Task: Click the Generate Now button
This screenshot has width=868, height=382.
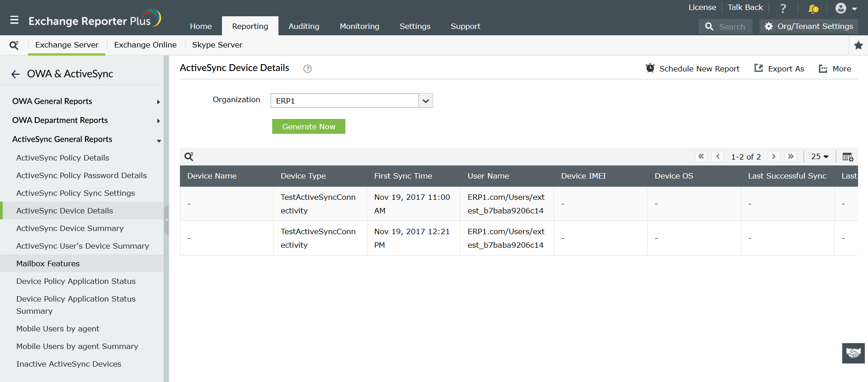Action: [308, 127]
